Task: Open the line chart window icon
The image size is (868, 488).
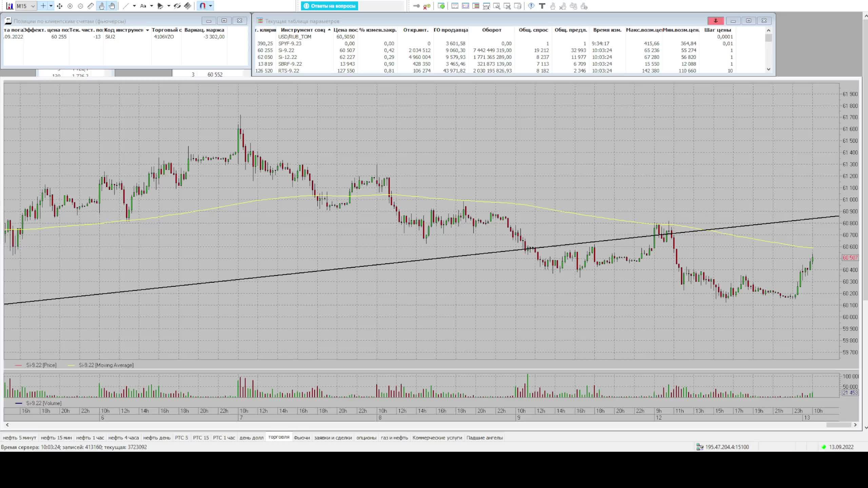Action: 455,6
